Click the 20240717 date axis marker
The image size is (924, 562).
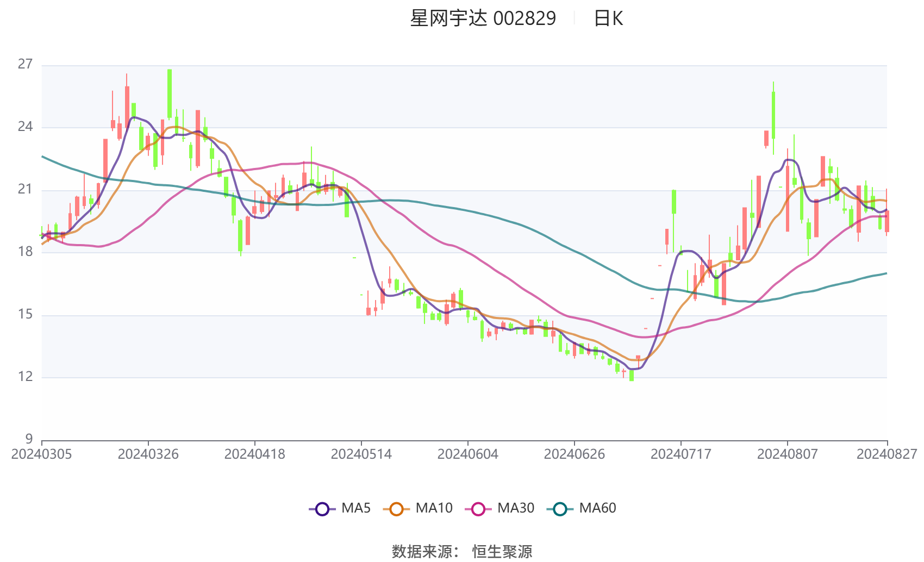tap(681, 454)
